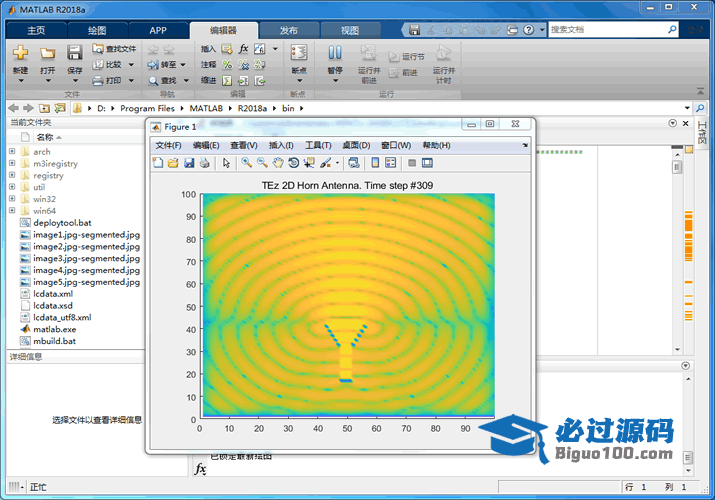The image size is (715, 500).
Task: Click the up-one-folder icon in the address bar
Action: [44, 108]
